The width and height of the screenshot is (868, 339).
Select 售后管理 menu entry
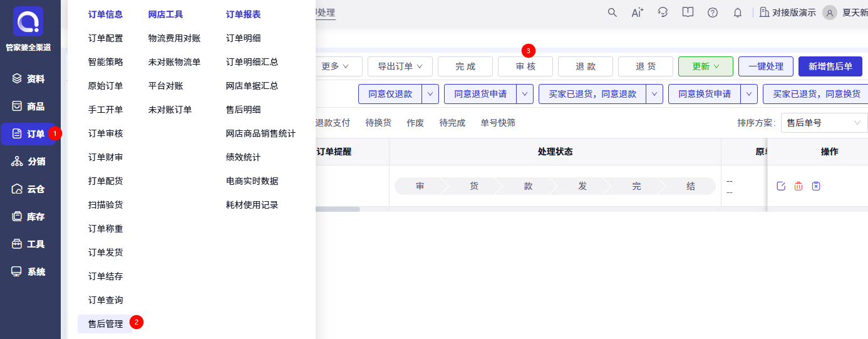105,324
